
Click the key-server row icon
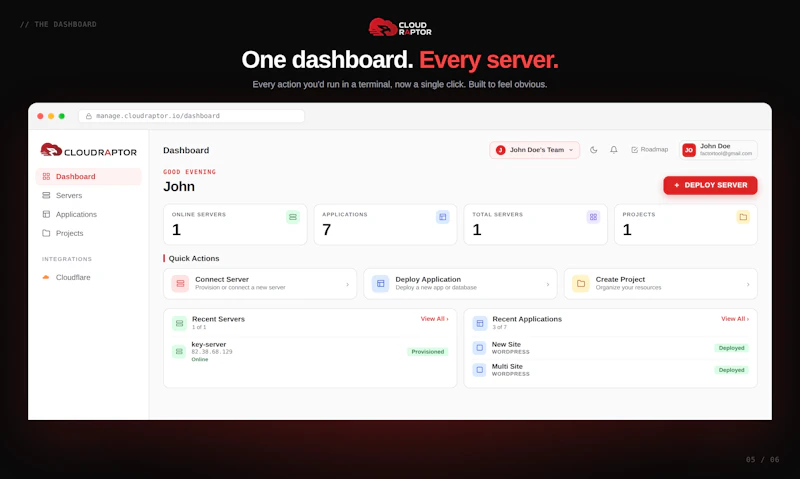[179, 351]
